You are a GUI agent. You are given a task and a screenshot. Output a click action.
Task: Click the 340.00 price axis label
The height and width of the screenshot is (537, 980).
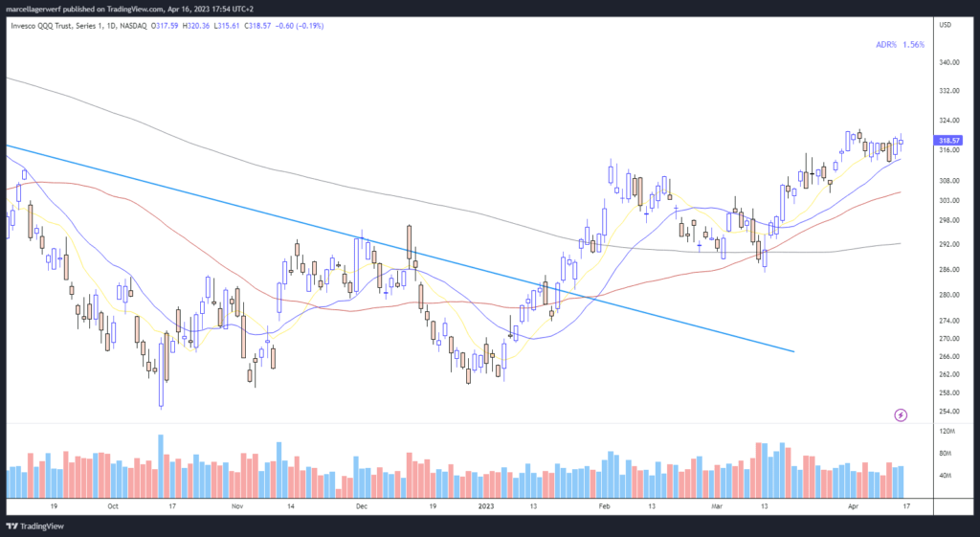pos(948,62)
